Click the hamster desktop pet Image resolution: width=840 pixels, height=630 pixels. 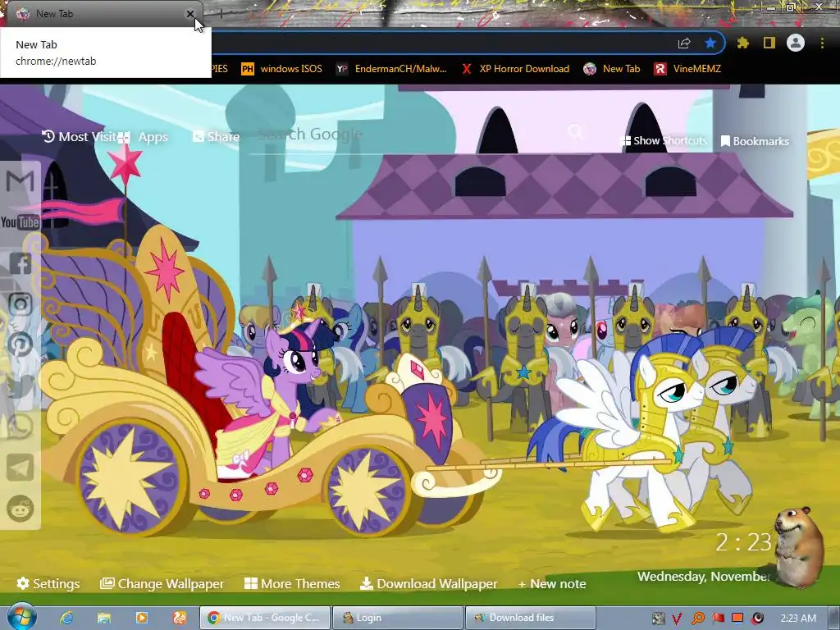[799, 547]
